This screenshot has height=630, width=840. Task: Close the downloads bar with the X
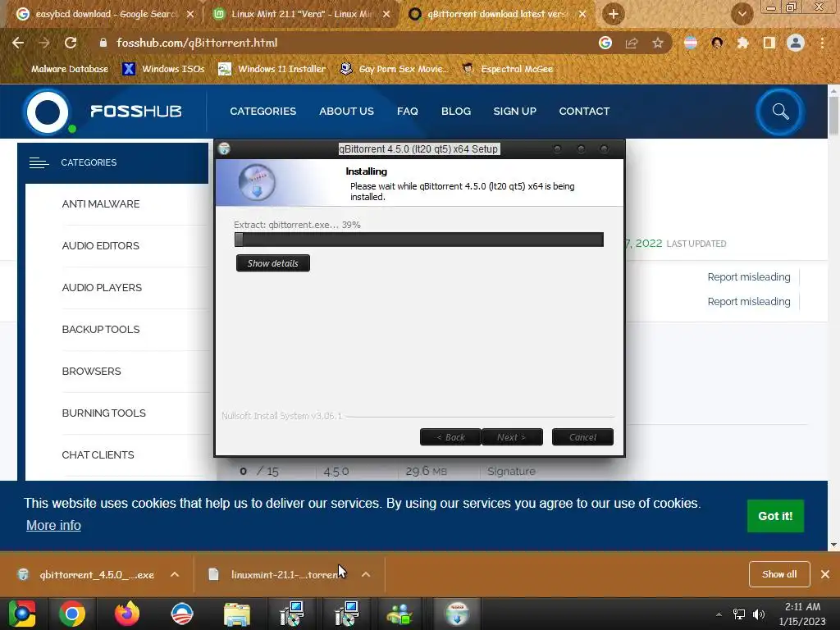[825, 574]
